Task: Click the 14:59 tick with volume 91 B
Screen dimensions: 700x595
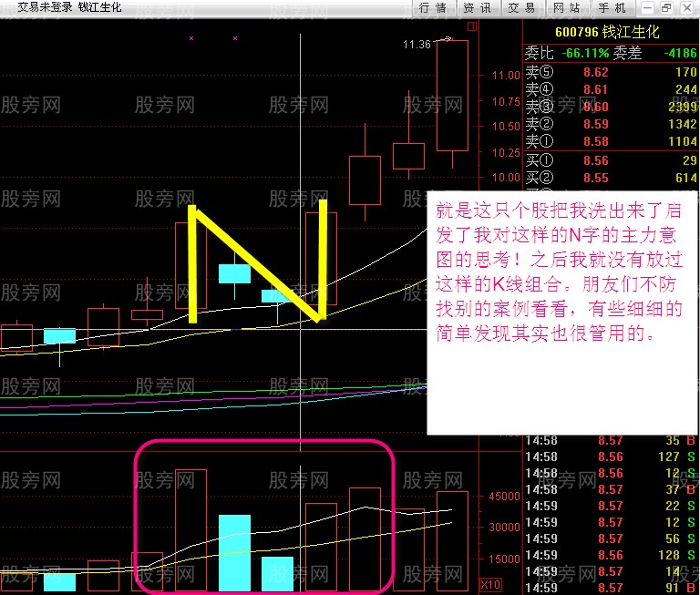Action: click(611, 588)
